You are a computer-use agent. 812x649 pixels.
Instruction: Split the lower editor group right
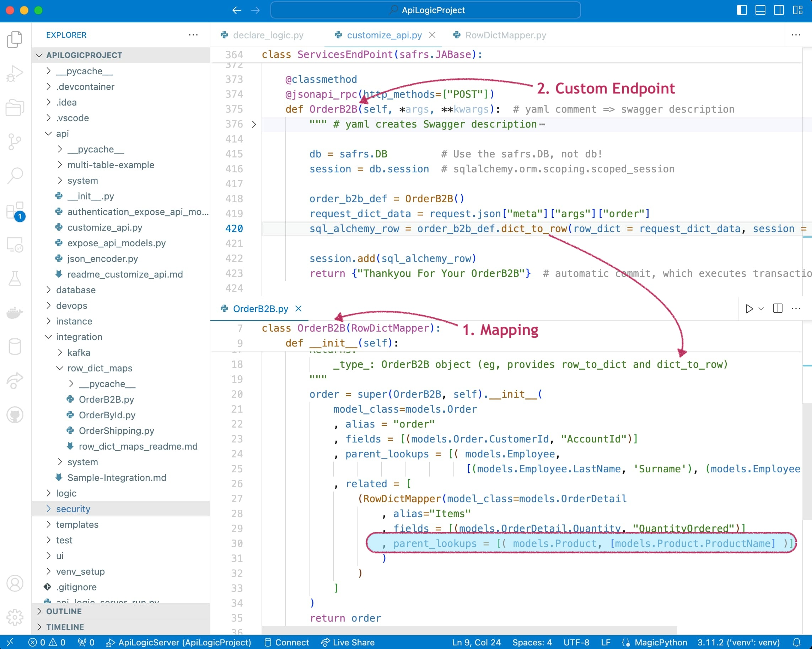[x=778, y=309]
